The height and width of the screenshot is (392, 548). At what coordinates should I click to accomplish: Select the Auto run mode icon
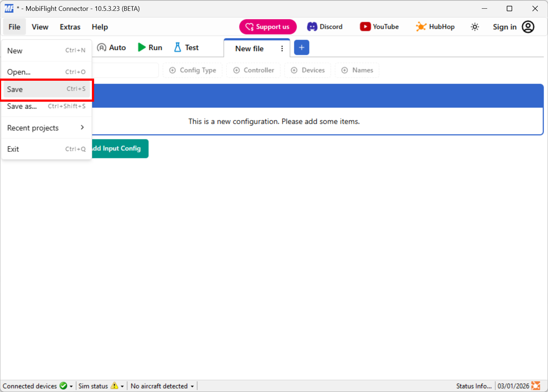point(102,47)
